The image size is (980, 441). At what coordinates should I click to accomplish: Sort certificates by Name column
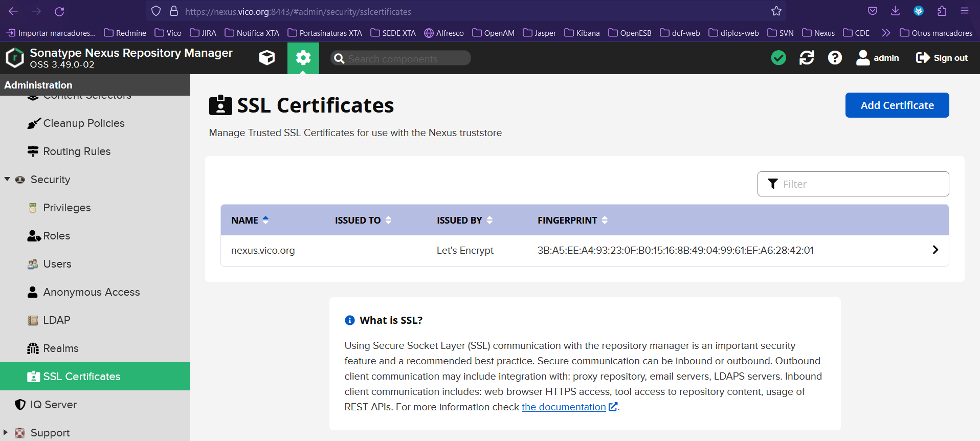pyautogui.click(x=250, y=220)
